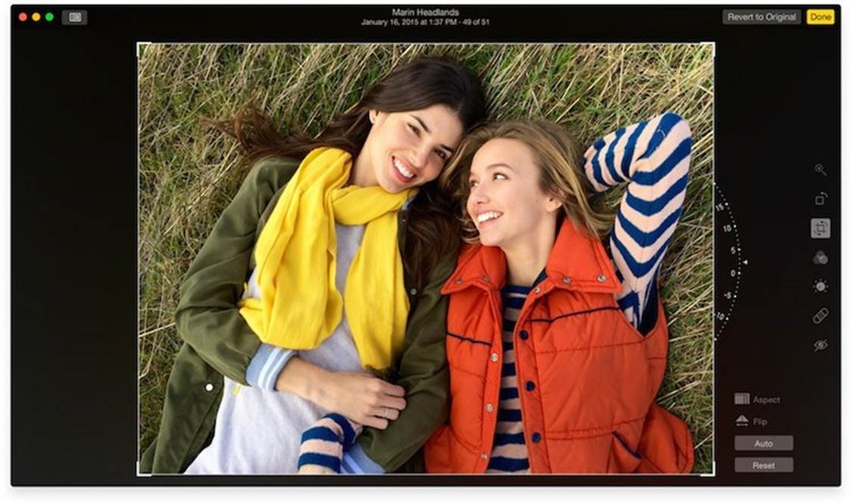Select the Enhance magic wand tool
Image resolution: width=852 pixels, height=504 pixels.
(820, 170)
